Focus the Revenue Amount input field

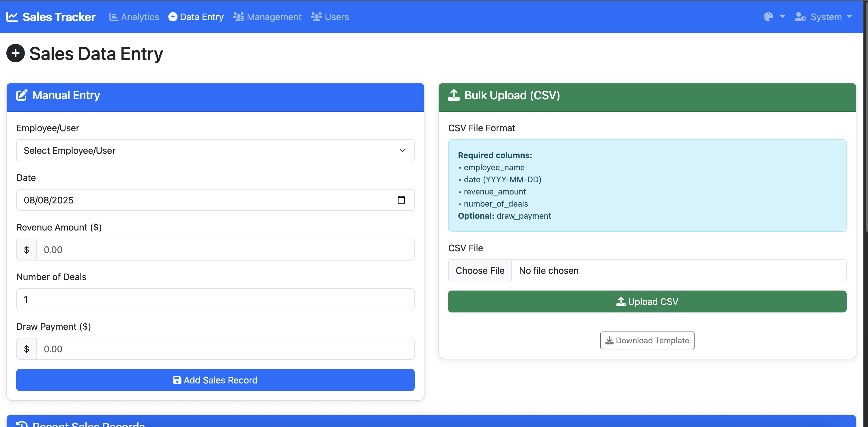(x=225, y=250)
